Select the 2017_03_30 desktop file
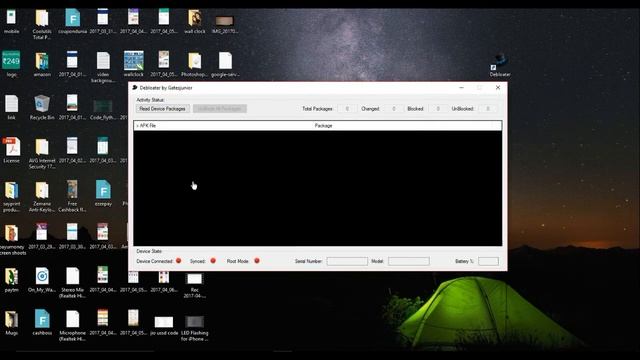This screenshot has width=640, height=360. coord(72,237)
